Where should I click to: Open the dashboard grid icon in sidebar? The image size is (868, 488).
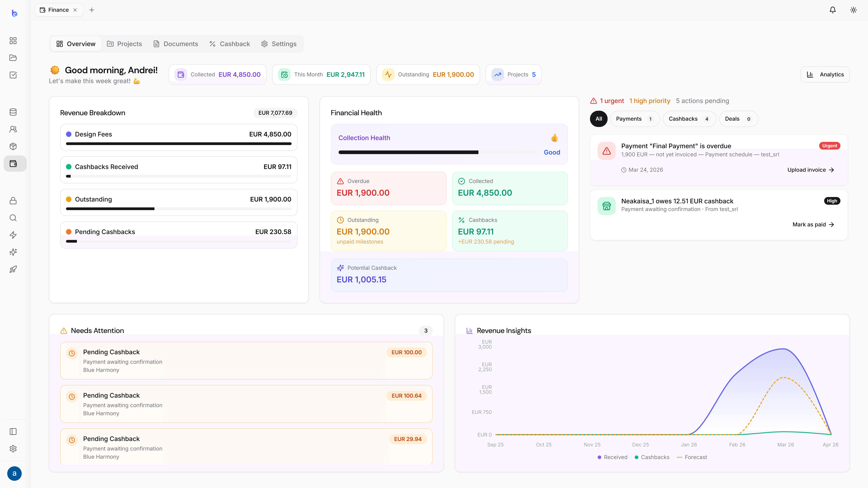(x=13, y=41)
